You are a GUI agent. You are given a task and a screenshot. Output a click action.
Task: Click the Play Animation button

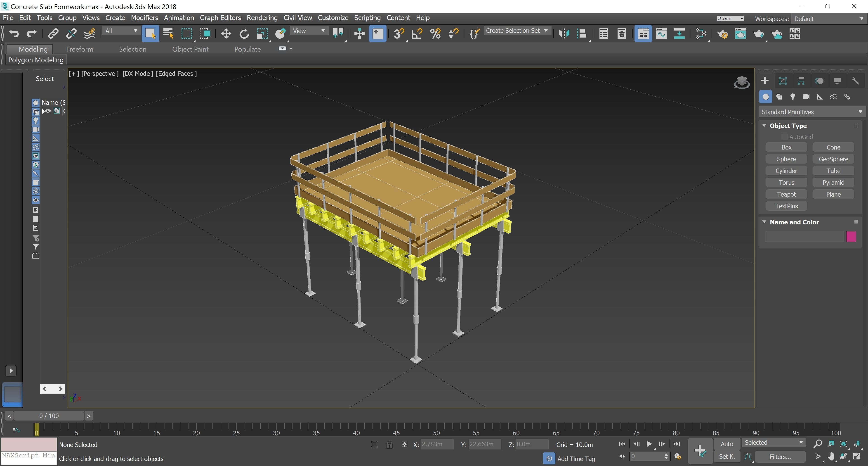coord(649,444)
